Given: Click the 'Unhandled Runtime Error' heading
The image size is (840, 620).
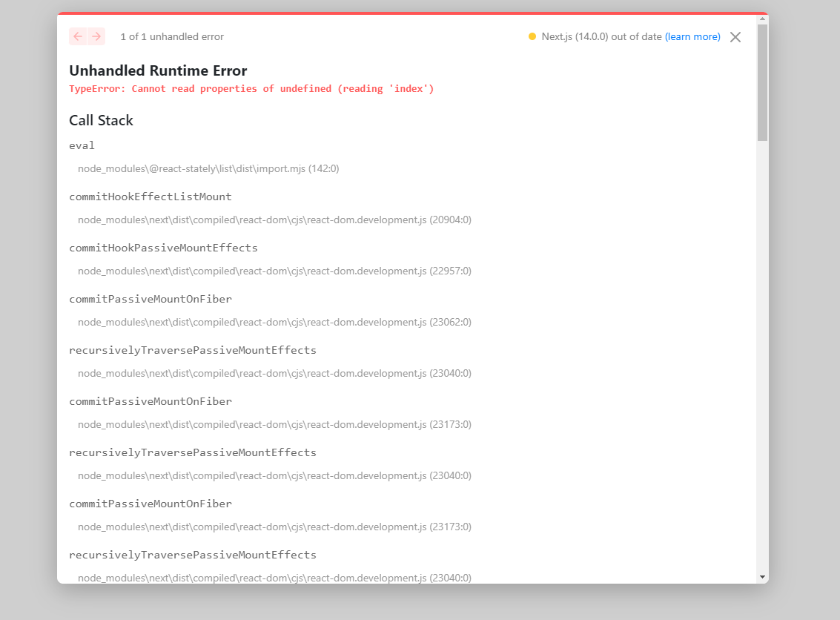Looking at the screenshot, I should pyautogui.click(x=158, y=70).
